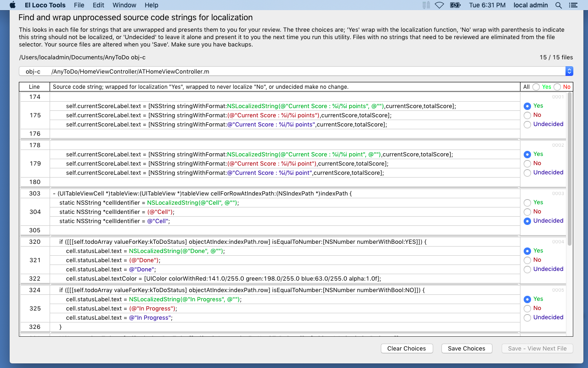Choose Undecided for line 325 In Progress string
Viewport: 588px width, 368px height.
click(527, 317)
